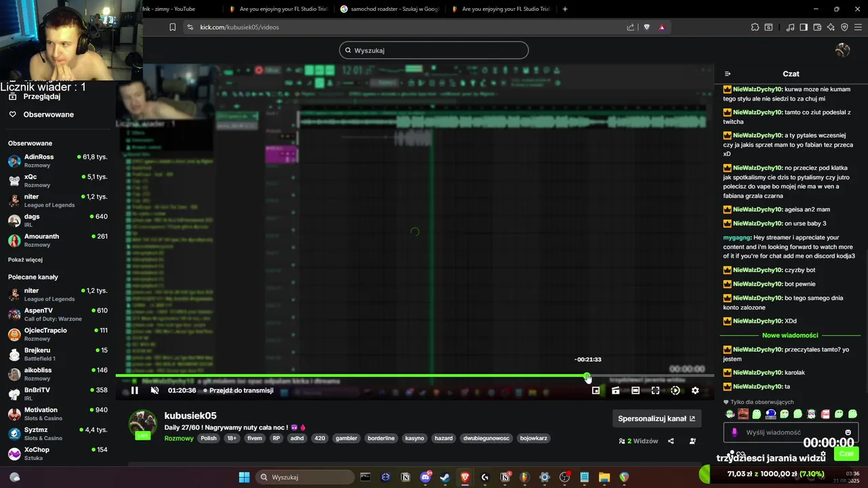868x488 pixels.
Task: Click the green 'Czat' send button
Action: (x=846, y=453)
